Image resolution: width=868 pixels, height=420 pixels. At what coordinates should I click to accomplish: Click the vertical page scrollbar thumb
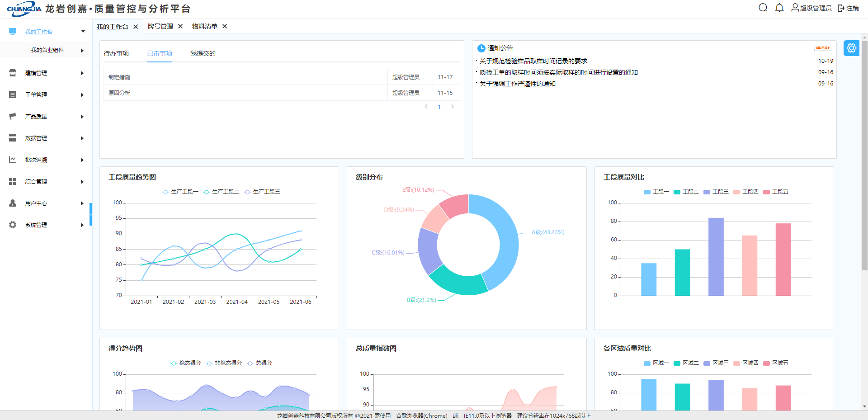click(864, 156)
